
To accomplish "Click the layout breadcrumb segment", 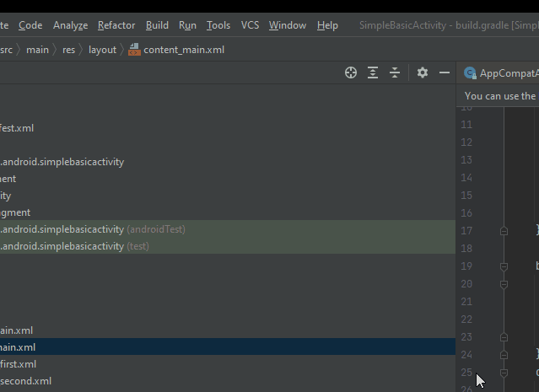I will point(102,50).
